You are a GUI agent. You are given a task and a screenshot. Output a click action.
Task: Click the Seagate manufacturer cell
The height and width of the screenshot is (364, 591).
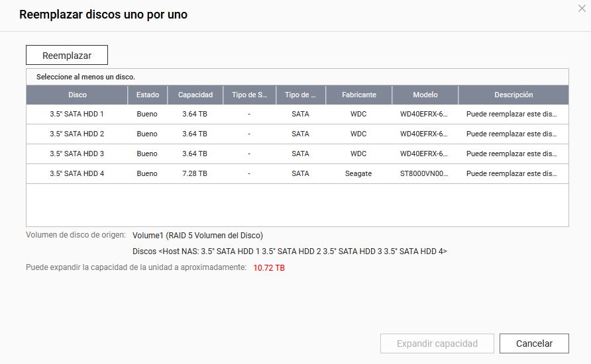[x=358, y=174]
